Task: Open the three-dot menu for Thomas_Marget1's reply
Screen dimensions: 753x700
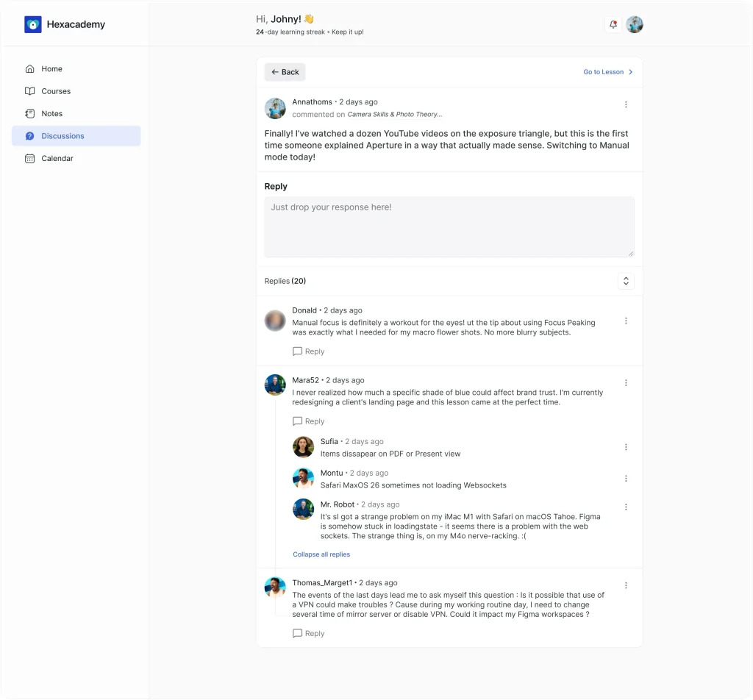Action: (626, 585)
